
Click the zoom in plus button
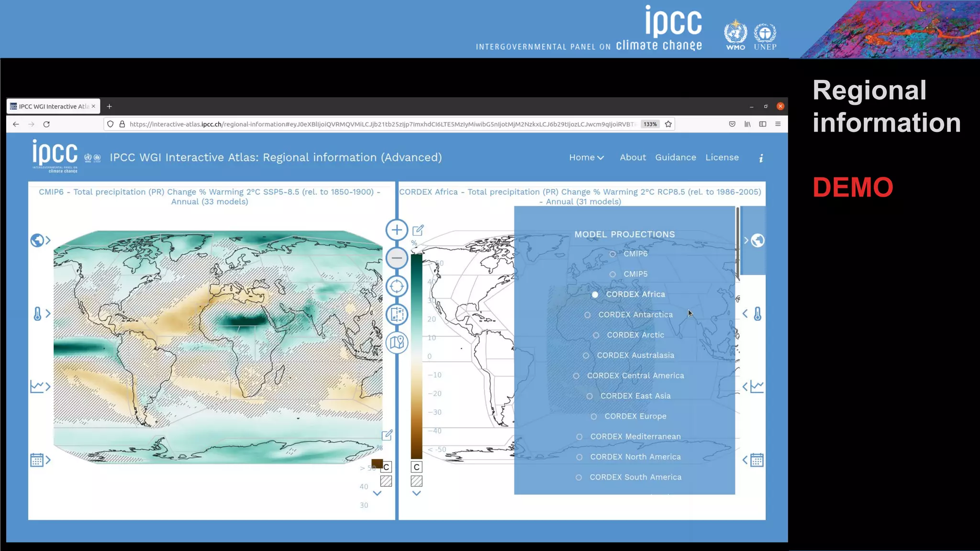(x=397, y=230)
